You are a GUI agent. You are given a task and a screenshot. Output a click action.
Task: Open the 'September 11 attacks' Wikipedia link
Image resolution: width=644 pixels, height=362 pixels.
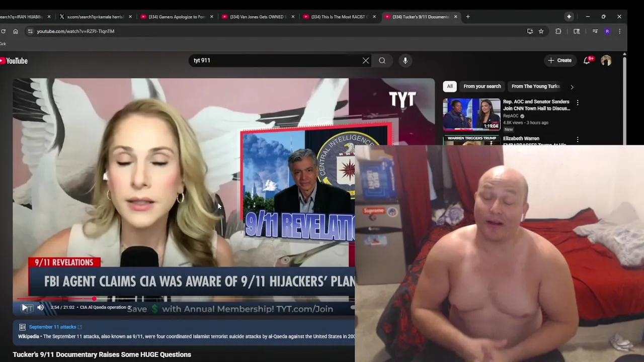(52, 327)
